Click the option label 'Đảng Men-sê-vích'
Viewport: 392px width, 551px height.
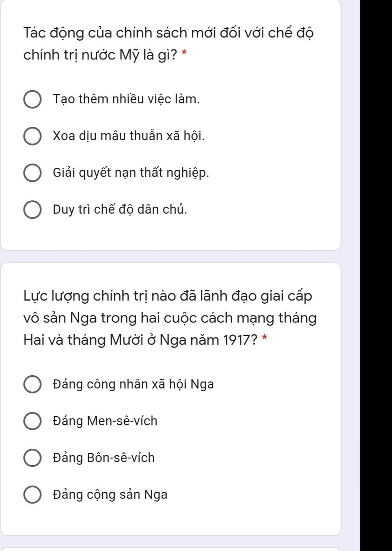[x=105, y=421]
